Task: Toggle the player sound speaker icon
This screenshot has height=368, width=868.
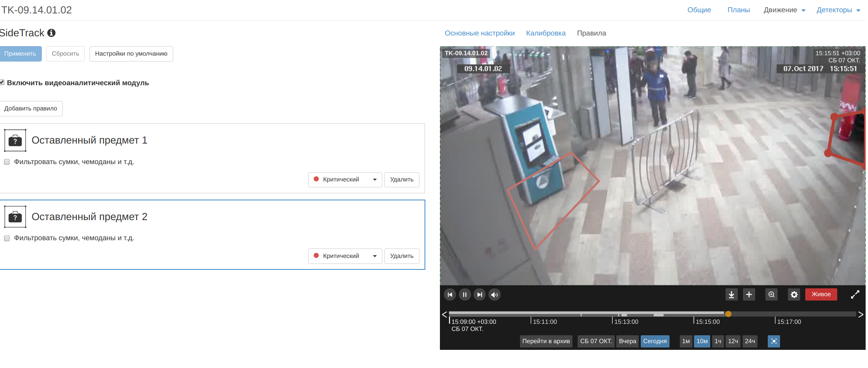Action: tap(494, 295)
